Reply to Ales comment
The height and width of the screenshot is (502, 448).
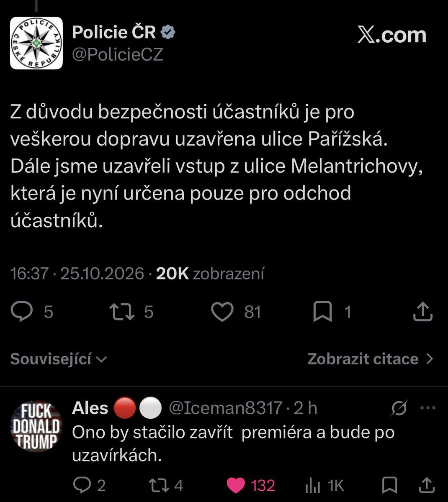click(x=81, y=485)
